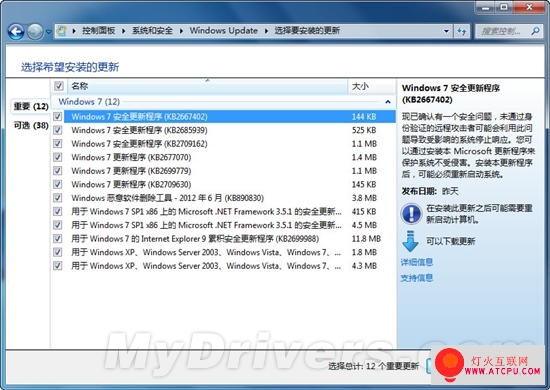Close the Windows Update window

coord(529,7)
